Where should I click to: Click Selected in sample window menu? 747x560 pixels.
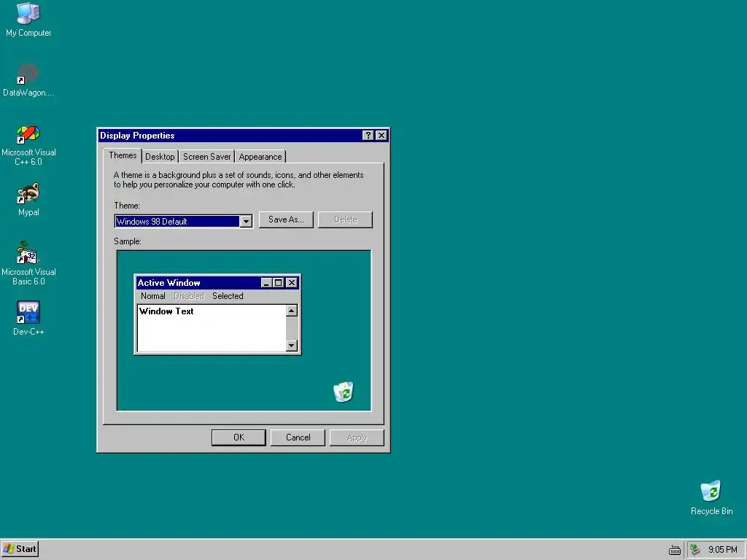pyautogui.click(x=228, y=296)
